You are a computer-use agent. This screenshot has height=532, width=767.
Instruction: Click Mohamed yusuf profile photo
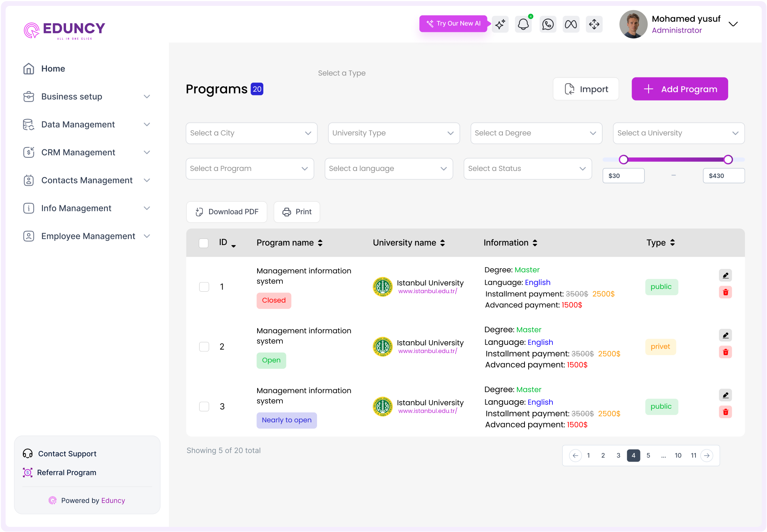pyautogui.click(x=633, y=24)
